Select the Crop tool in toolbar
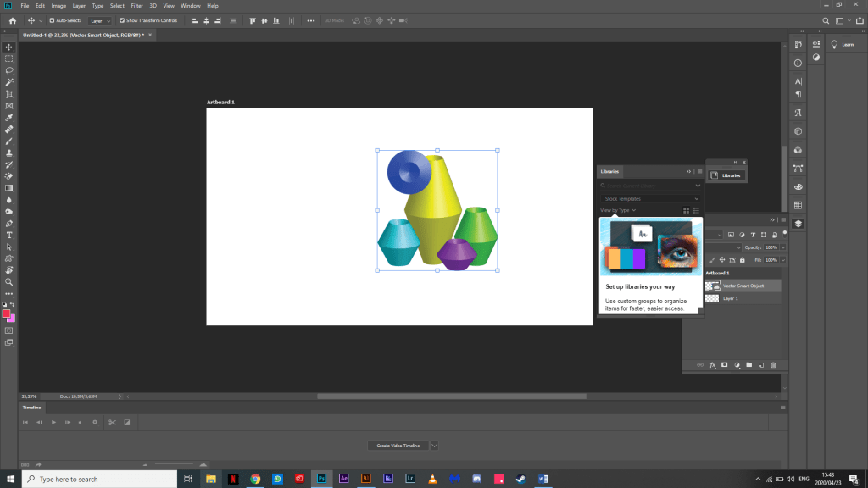Screen dimensions: 868x488 point(9,94)
